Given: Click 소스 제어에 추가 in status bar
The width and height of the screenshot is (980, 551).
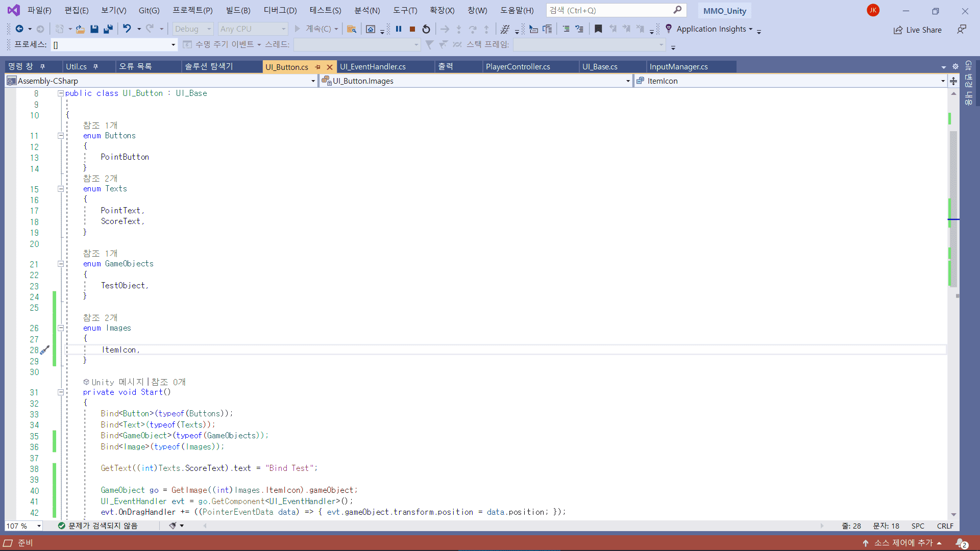Looking at the screenshot, I should pos(902,543).
